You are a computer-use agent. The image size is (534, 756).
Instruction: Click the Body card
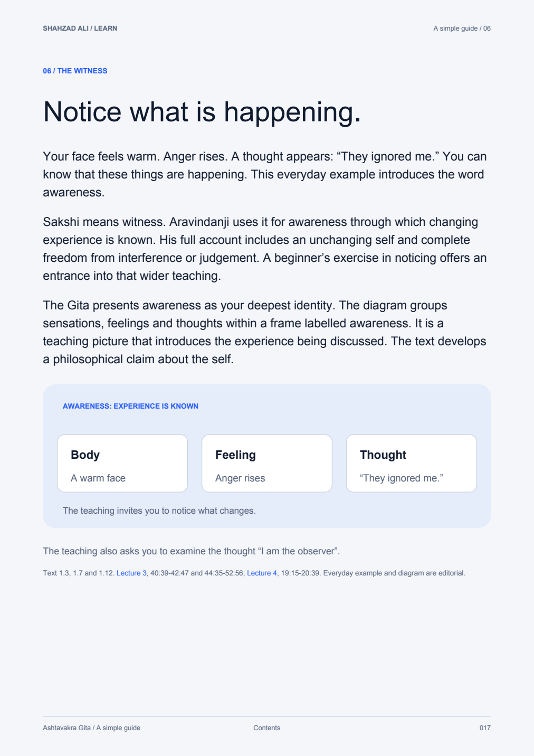[x=122, y=464]
